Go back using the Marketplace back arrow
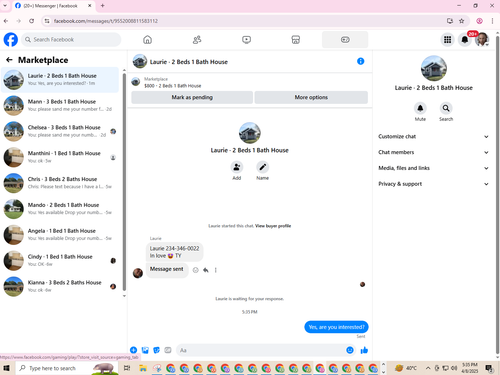500x375 pixels. (x=9, y=60)
